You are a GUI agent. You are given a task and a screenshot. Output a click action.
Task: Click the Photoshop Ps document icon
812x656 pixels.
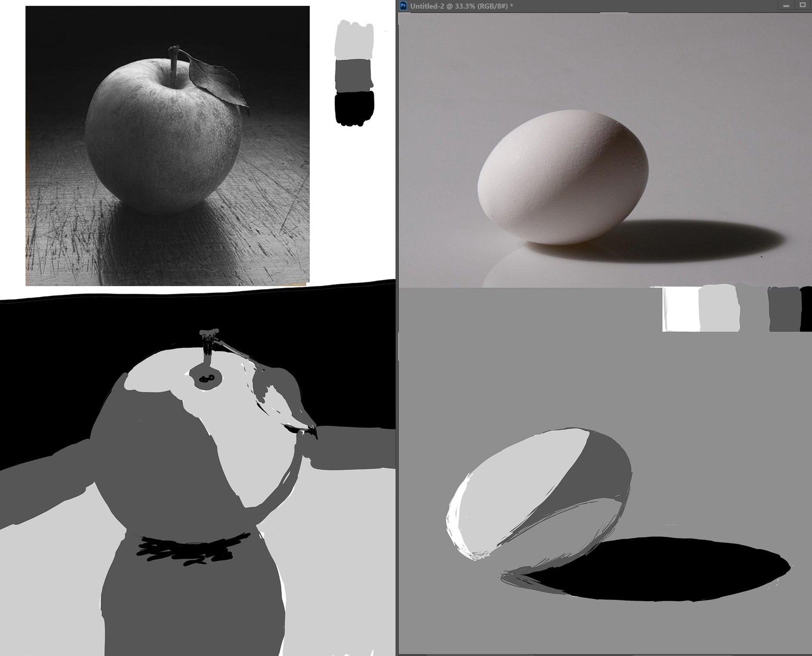tap(403, 6)
